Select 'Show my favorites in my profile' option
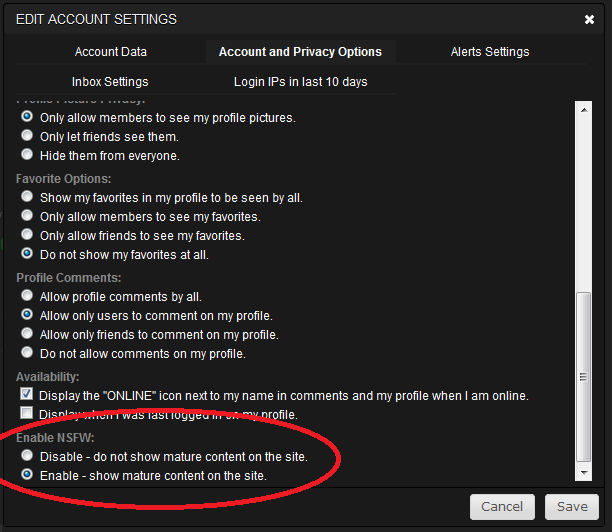612x532 pixels. 27,197
